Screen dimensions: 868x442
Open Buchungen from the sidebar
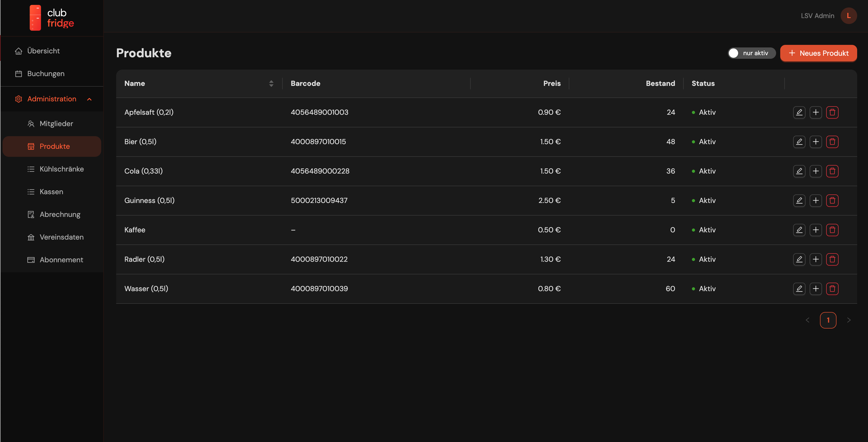tap(45, 74)
